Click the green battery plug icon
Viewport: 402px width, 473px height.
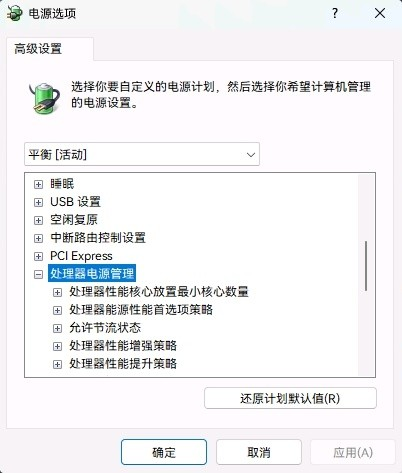[45, 98]
